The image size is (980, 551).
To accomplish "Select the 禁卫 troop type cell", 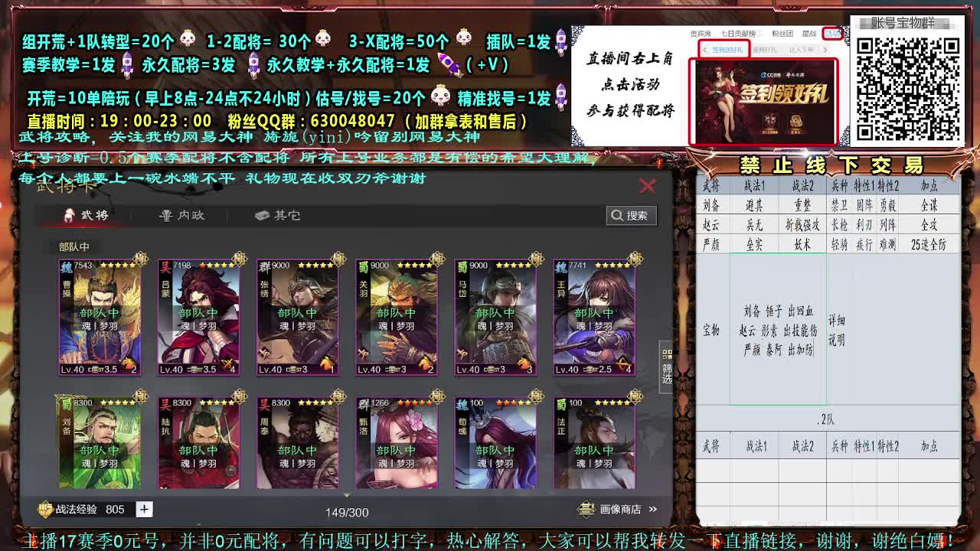I will click(840, 206).
